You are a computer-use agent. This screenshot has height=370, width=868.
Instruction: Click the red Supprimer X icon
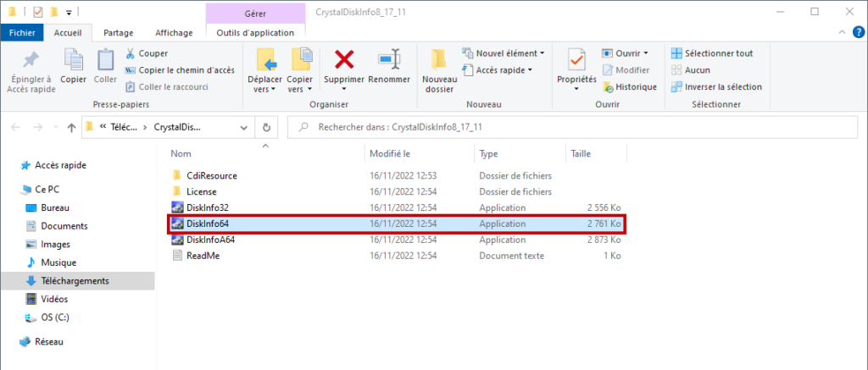[344, 58]
